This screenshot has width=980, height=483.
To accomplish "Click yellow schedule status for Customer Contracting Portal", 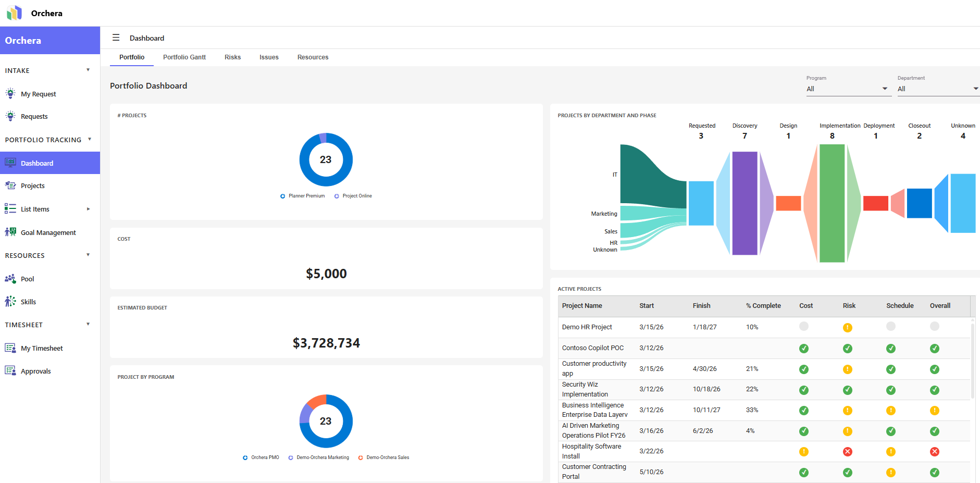I will (x=891, y=473).
